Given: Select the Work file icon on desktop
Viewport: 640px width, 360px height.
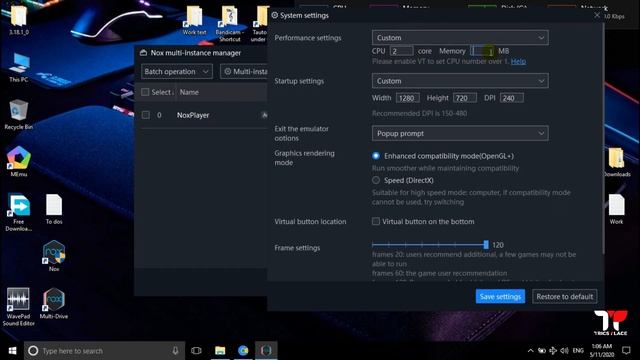Looking at the screenshot, I should click(x=616, y=209).
